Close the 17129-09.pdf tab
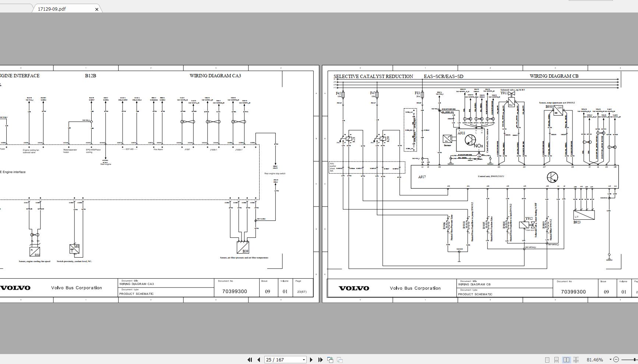Screen dimensions: 638x364 97,9
